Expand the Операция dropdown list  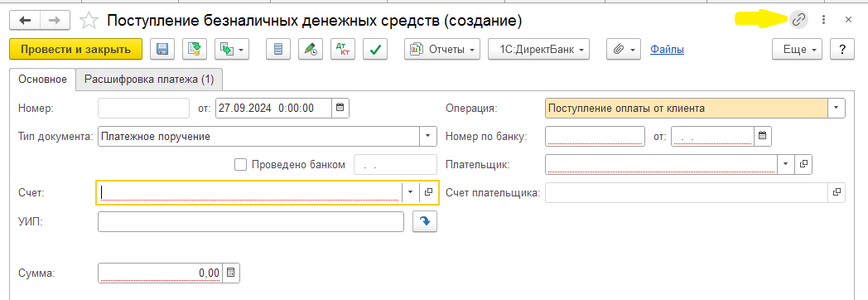click(837, 108)
